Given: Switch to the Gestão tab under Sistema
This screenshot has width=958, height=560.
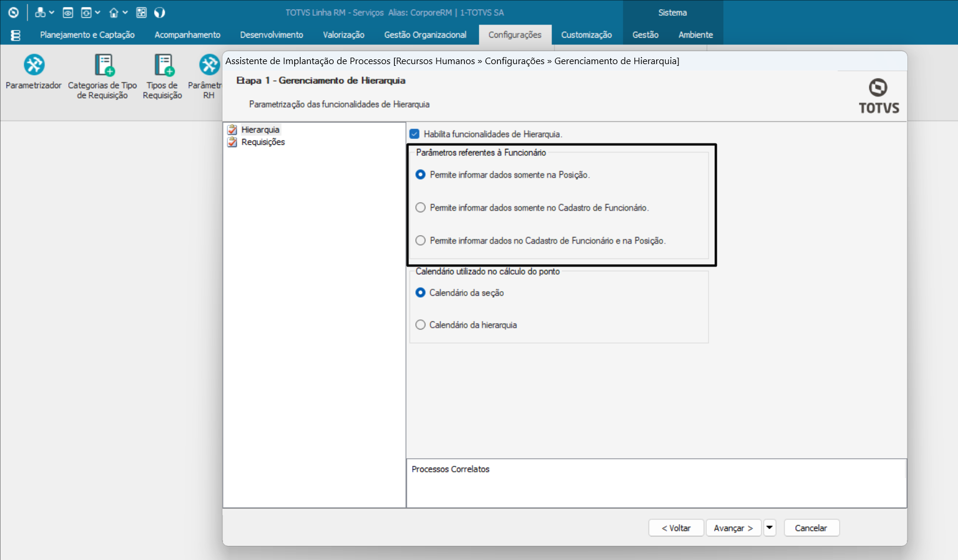Looking at the screenshot, I should 646,35.
